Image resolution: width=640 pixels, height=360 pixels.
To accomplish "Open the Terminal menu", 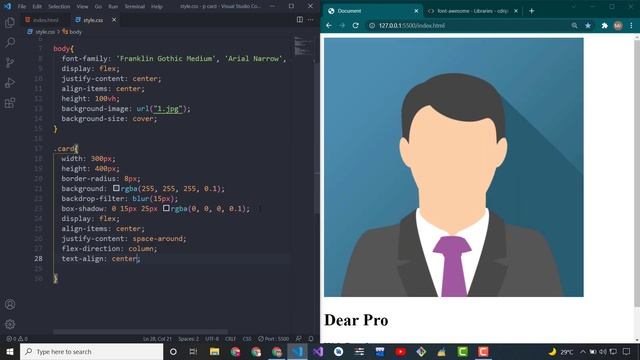I will [x=135, y=7].
